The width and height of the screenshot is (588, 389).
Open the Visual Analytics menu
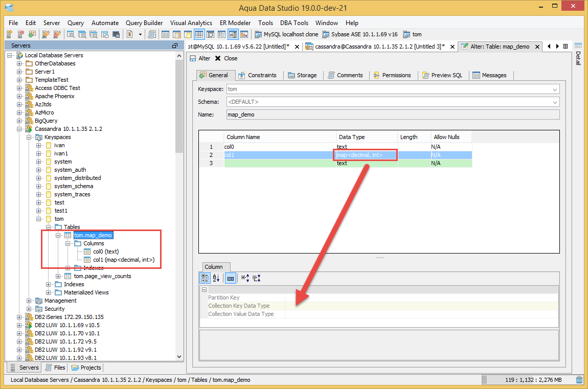(191, 23)
